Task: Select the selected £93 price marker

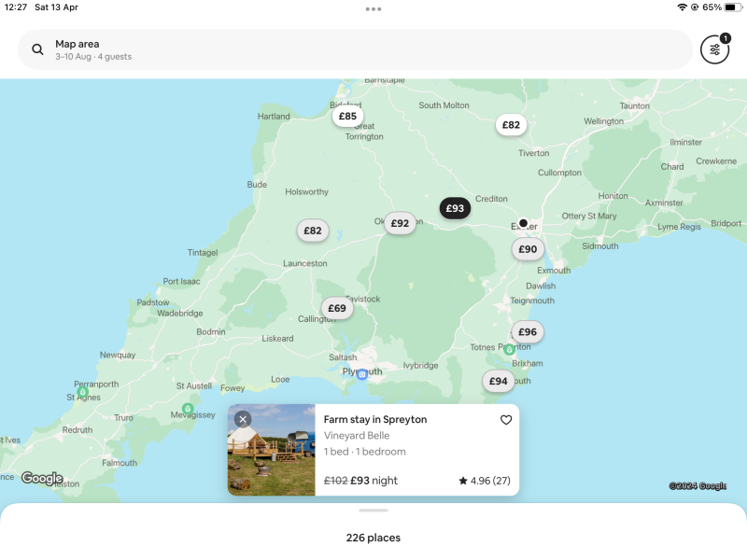Action: (x=455, y=208)
